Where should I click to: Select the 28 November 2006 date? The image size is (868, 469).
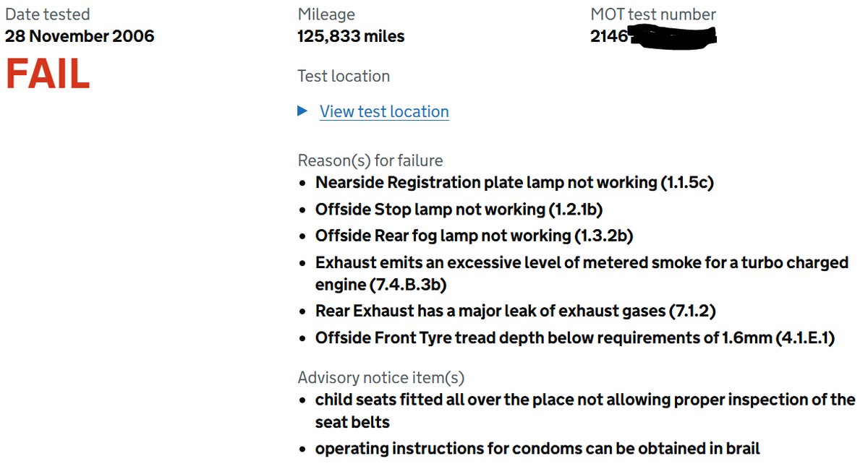click(80, 36)
